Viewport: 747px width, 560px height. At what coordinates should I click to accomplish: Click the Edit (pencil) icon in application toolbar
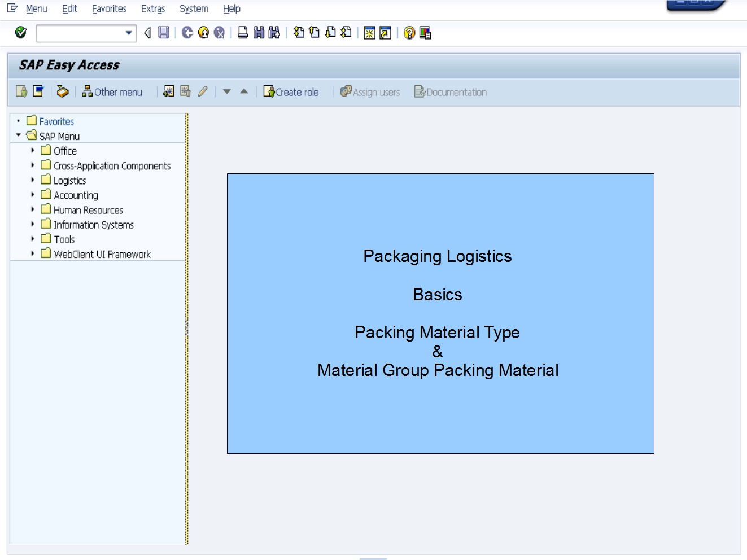pyautogui.click(x=203, y=91)
